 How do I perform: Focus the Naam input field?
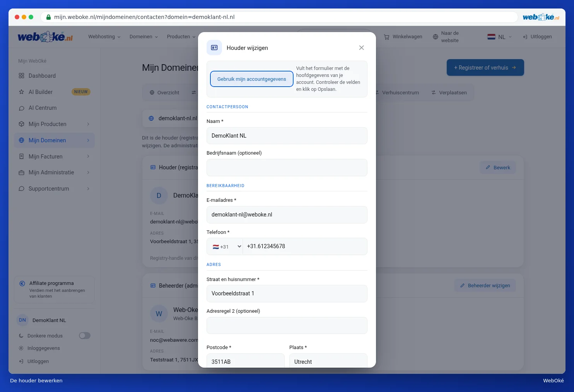pos(287,136)
